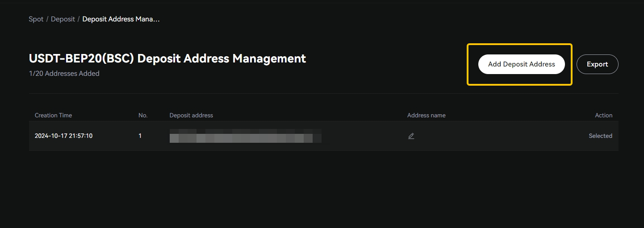The height and width of the screenshot is (228, 644).
Task: Go to Spot in the breadcrumb
Action: point(36,19)
